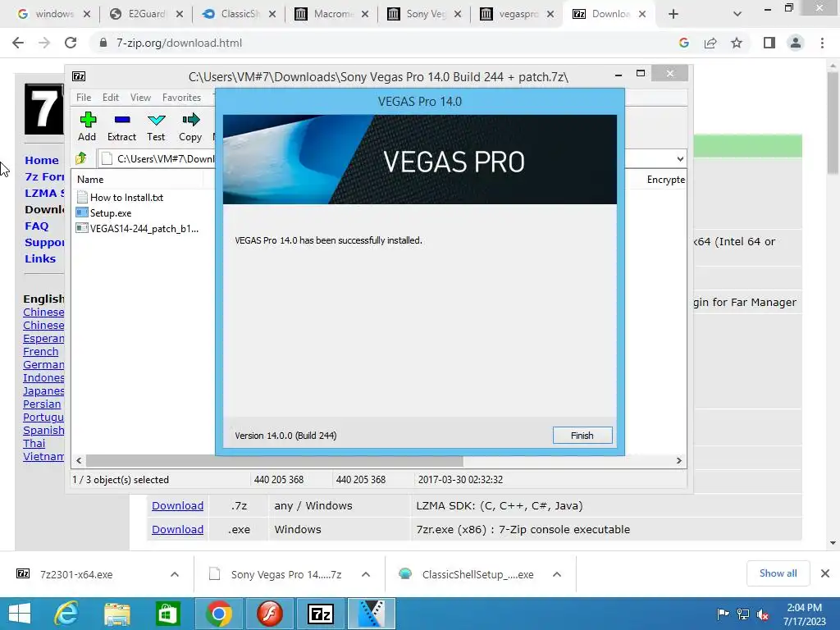840x630 pixels.
Task: Toggle the Chrome side panel icon
Action: tap(769, 43)
